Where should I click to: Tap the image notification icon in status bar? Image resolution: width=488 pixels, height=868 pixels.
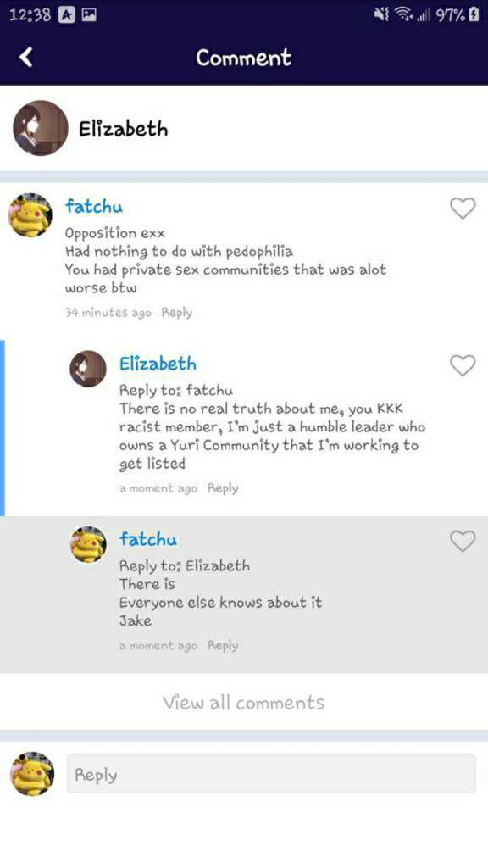(89, 15)
